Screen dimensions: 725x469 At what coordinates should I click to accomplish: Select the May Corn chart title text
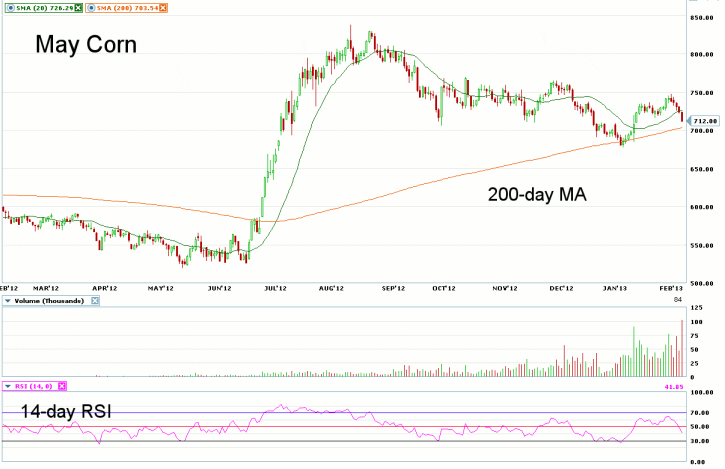pyautogui.click(x=85, y=45)
